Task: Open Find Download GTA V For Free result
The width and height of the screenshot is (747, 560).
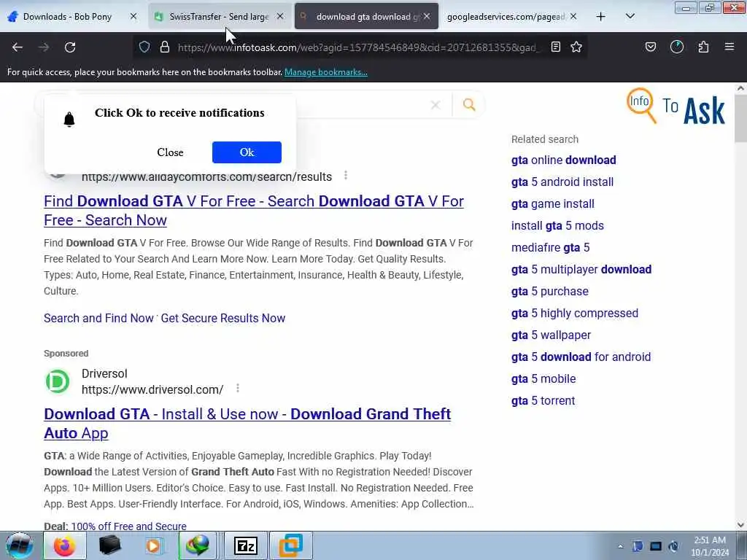Action: coord(253,211)
